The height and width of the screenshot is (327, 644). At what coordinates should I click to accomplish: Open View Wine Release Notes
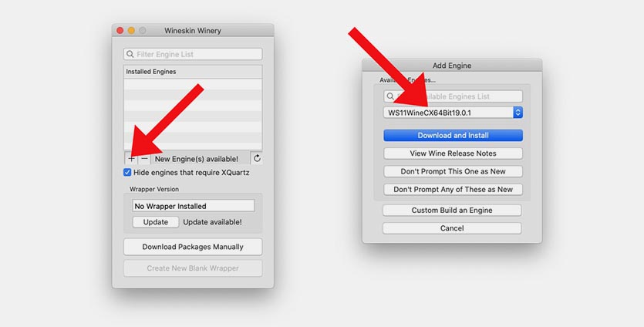(453, 153)
